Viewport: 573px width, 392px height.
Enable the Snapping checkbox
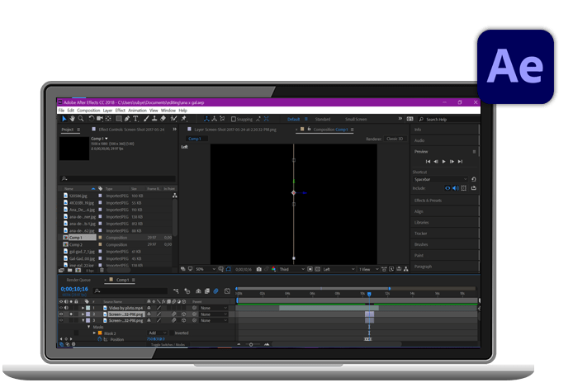tap(234, 119)
